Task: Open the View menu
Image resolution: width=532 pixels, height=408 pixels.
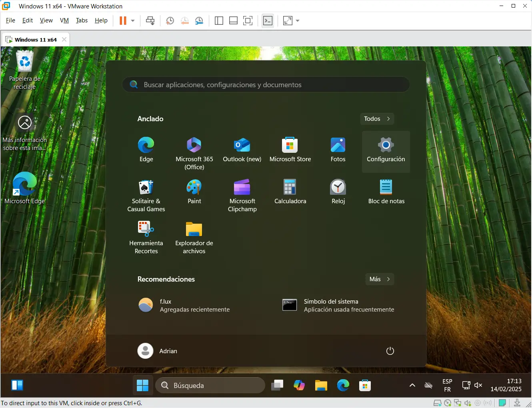Action: coord(46,20)
